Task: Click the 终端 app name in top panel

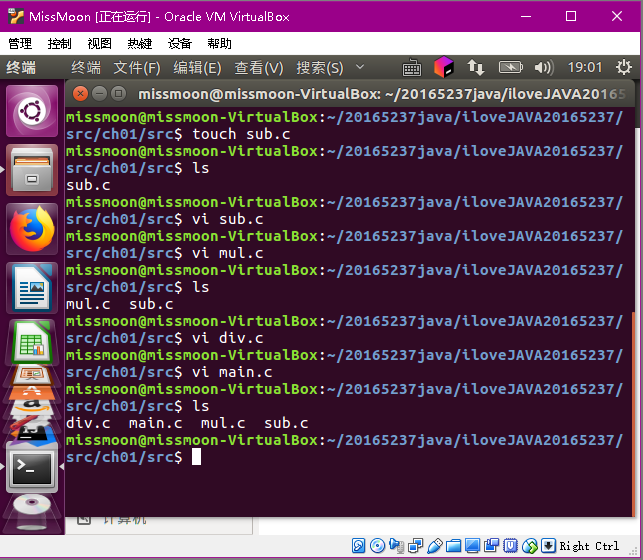Action: 21,68
